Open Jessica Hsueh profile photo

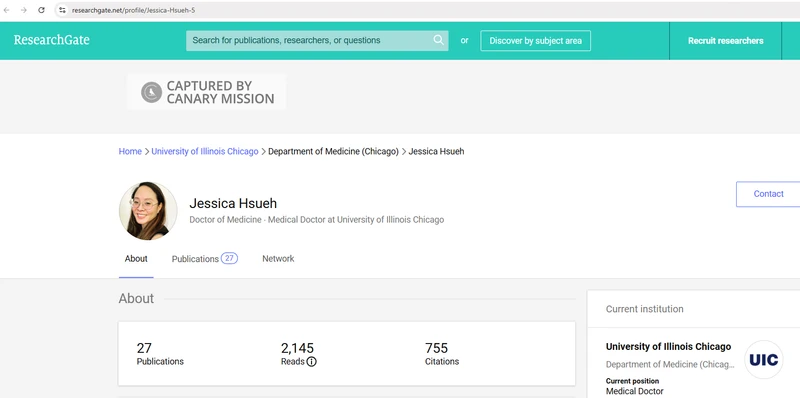pos(148,211)
